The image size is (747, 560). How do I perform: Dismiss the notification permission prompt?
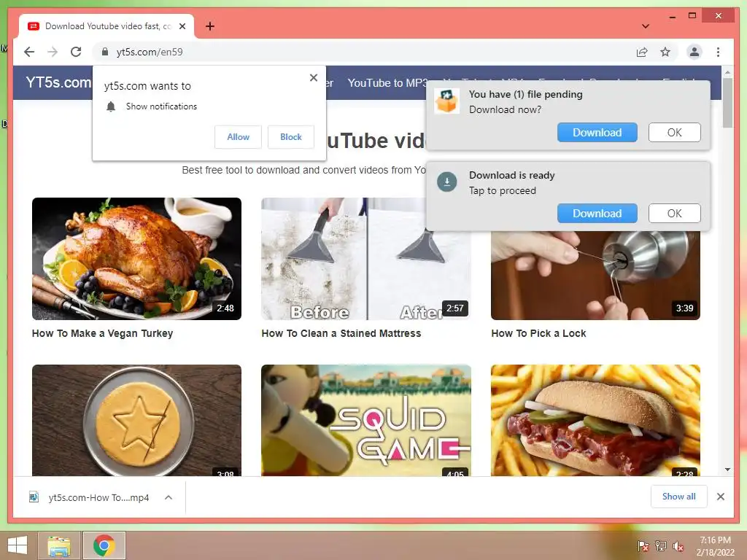pos(314,77)
